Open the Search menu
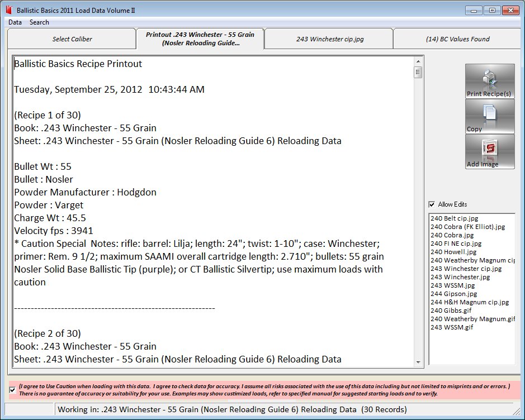Image resolution: width=525 pixels, height=420 pixels. pos(39,22)
